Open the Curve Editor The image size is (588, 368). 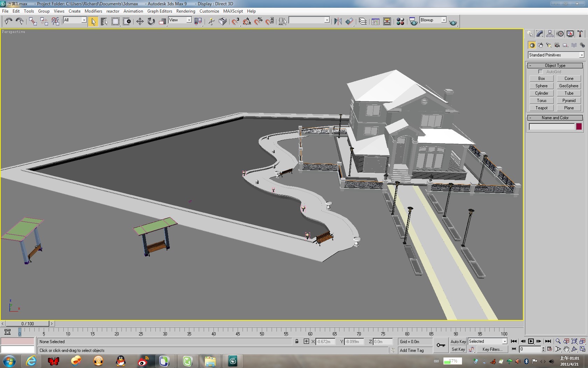376,21
